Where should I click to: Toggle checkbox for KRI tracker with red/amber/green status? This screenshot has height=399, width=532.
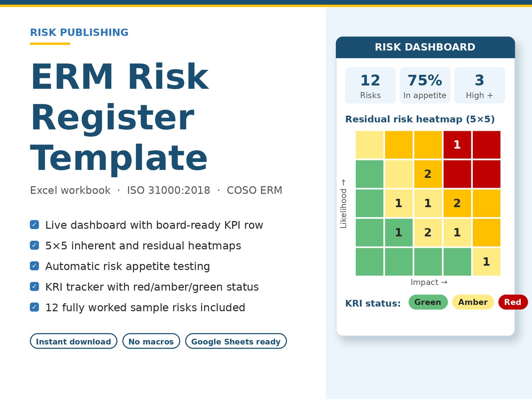tap(34, 287)
